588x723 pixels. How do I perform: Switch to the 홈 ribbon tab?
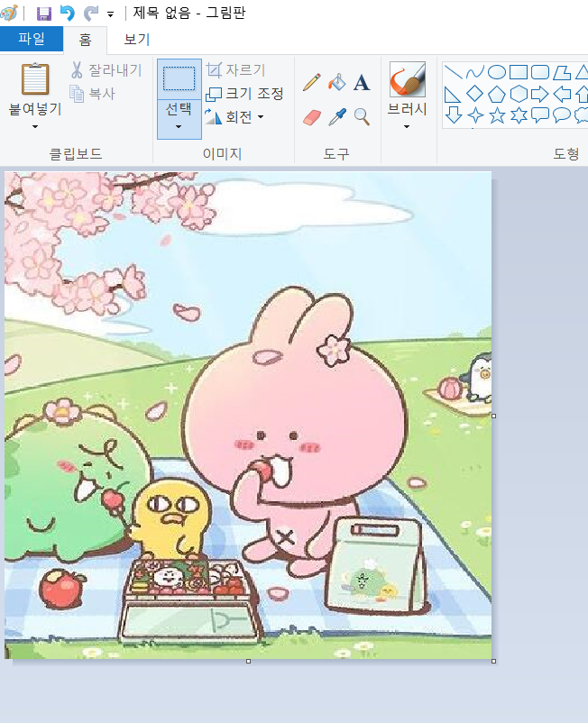coord(85,40)
